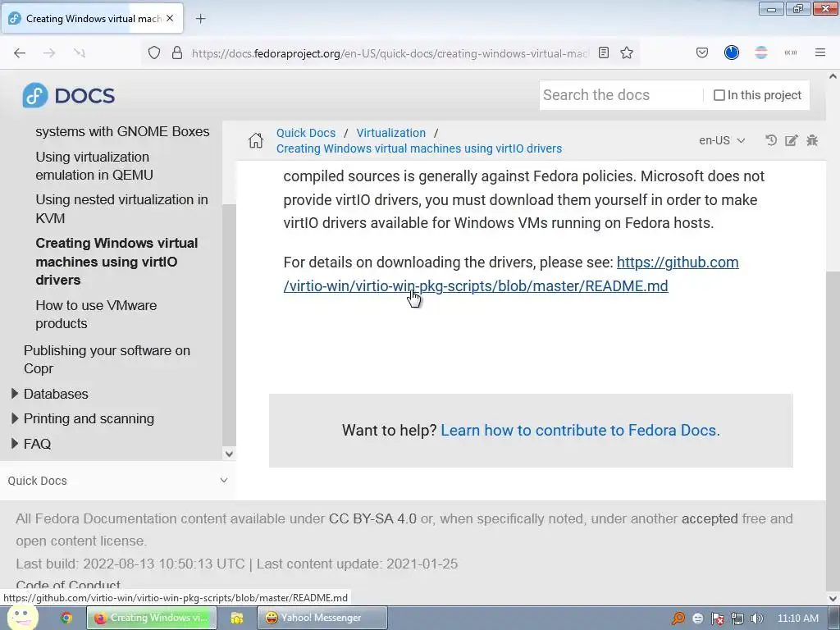Switch to Yahoo! Messenger taskbar button

pyautogui.click(x=322, y=619)
